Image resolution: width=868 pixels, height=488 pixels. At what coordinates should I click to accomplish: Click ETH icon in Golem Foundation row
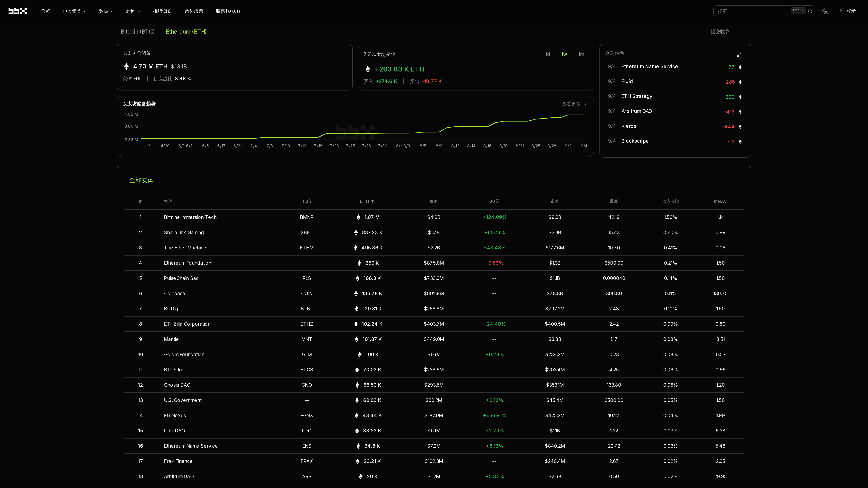click(360, 354)
